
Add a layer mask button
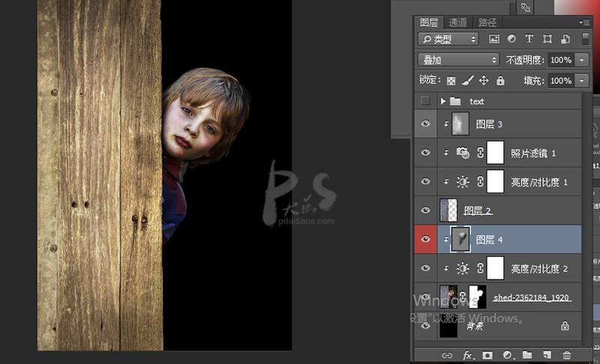coord(487,356)
